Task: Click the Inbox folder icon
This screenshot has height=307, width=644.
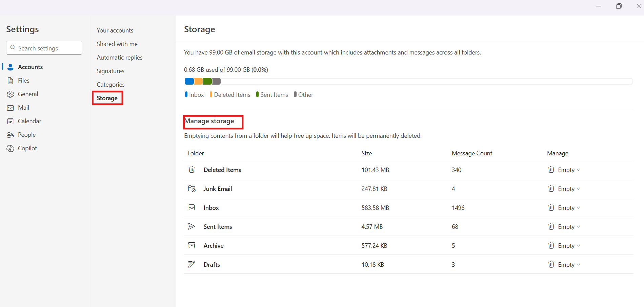Action: [192, 207]
